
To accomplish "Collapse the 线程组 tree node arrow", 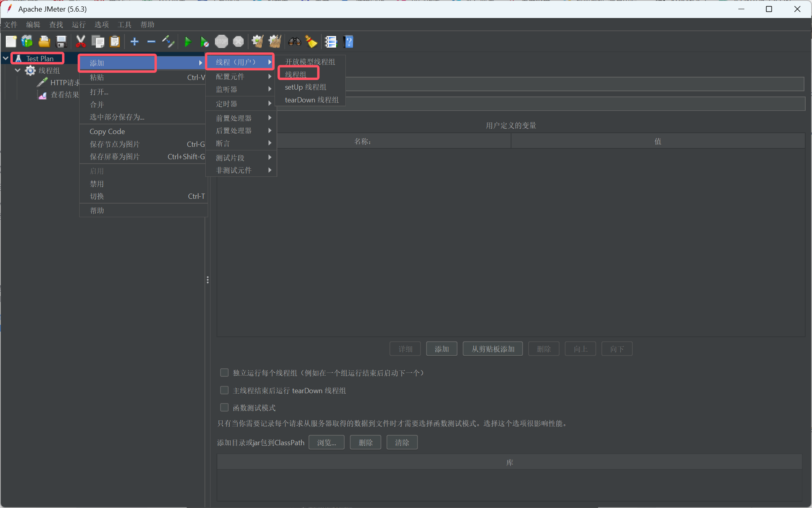I will coord(18,70).
